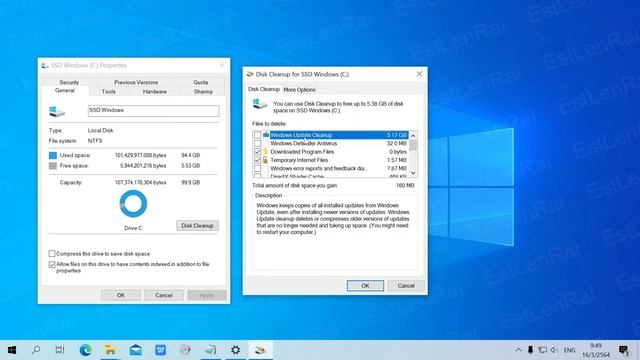Viewport: 640px width, 360px height.
Task: Open the Quota tab
Action: tap(200, 82)
